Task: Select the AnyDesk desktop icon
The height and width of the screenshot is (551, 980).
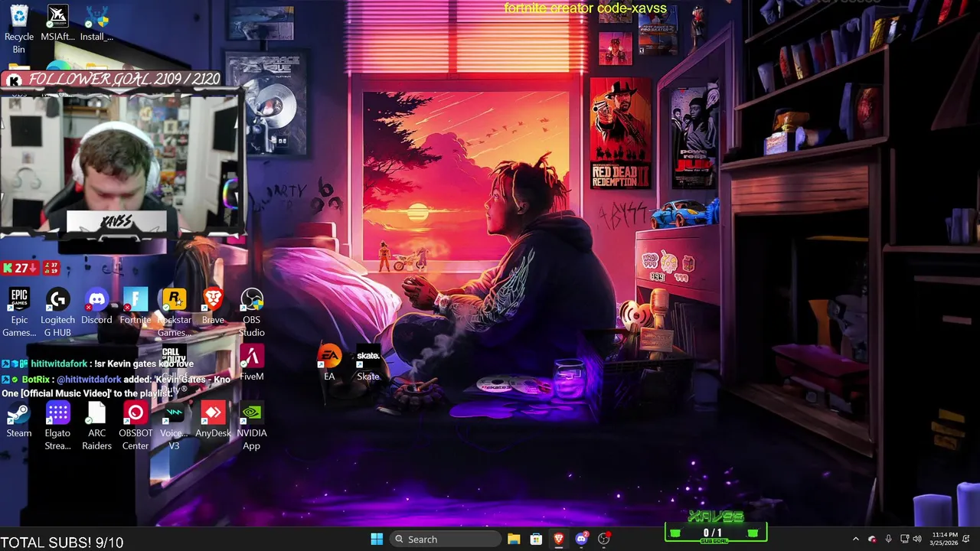Action: coord(213,420)
